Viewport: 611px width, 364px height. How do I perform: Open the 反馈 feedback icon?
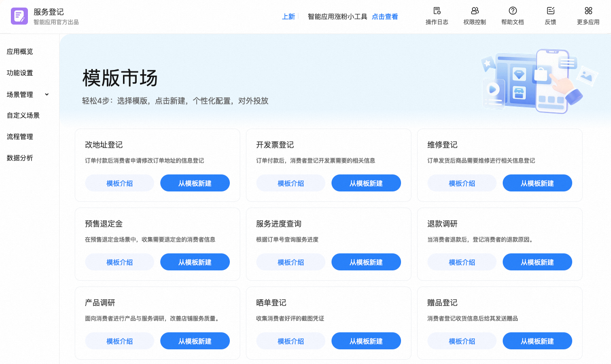[x=550, y=11]
